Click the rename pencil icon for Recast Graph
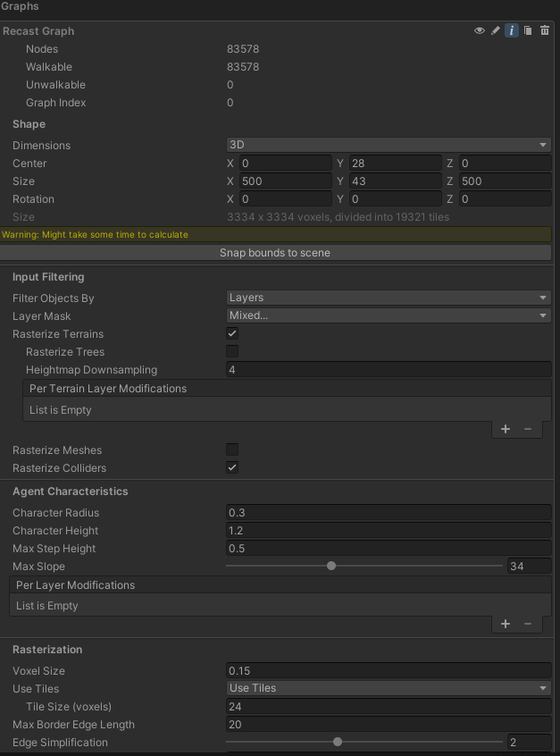Image resolution: width=560 pixels, height=756 pixels. [x=496, y=31]
